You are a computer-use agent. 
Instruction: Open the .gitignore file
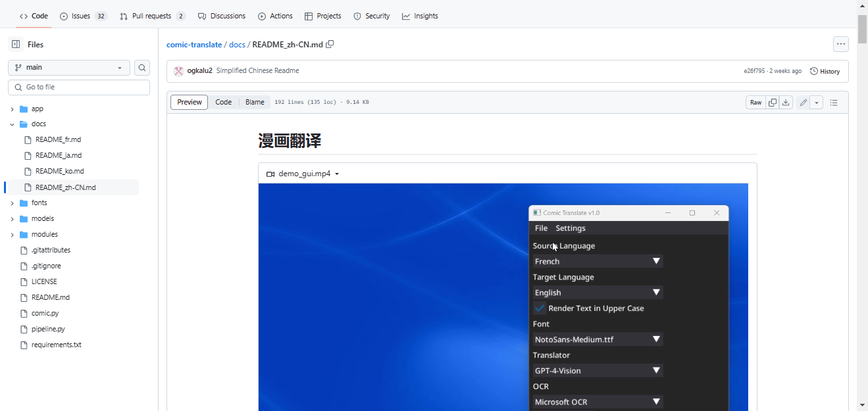pyautogui.click(x=46, y=266)
